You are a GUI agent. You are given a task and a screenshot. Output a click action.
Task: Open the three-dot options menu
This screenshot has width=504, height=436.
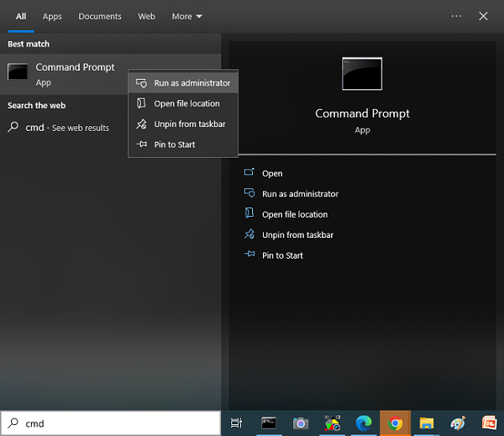(x=456, y=16)
